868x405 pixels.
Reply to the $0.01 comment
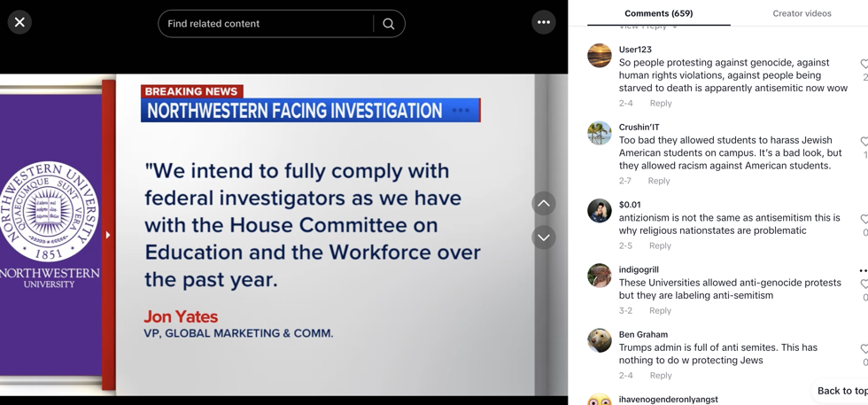tap(660, 245)
